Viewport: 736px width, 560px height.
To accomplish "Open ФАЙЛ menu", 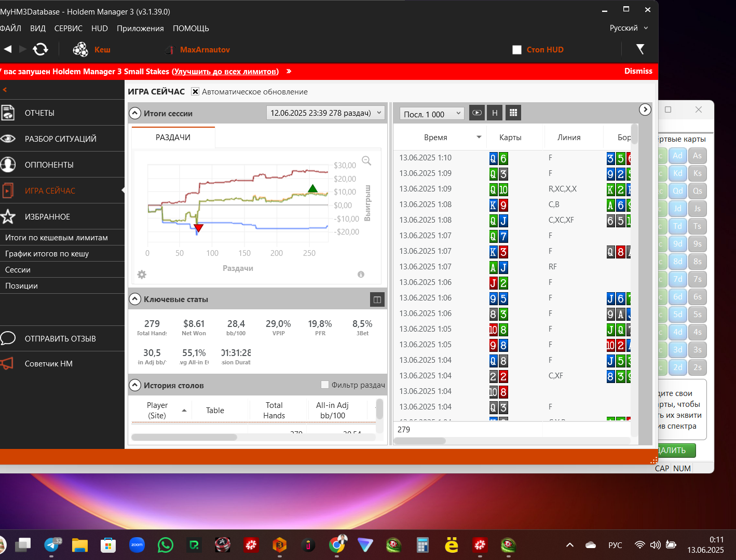I will (10, 28).
